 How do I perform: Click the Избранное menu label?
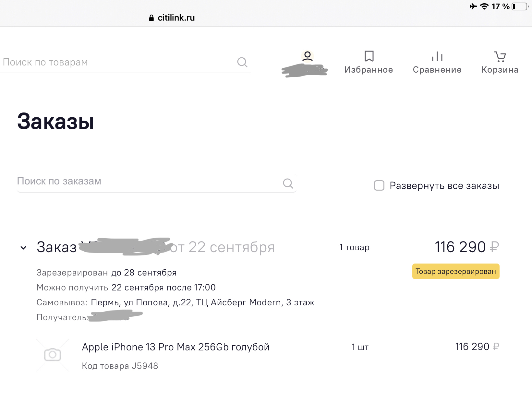coord(369,70)
